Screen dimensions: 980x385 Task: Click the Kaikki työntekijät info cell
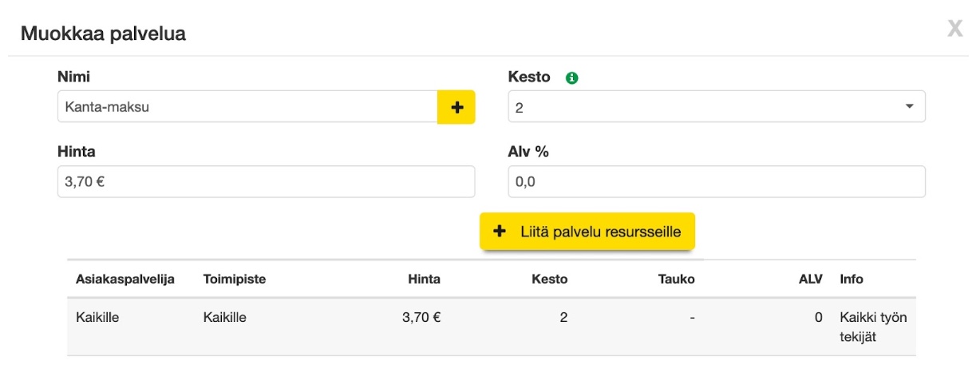pos(873,327)
